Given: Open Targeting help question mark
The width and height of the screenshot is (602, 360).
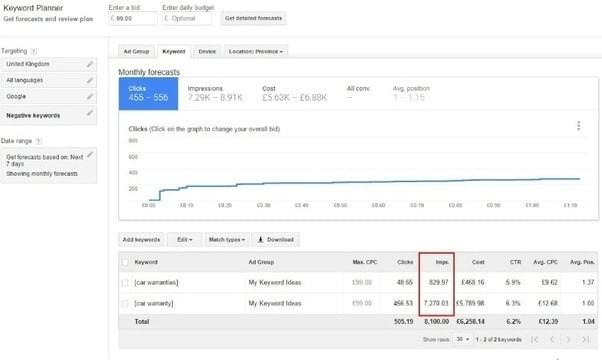Looking at the screenshot, I should (34, 51).
